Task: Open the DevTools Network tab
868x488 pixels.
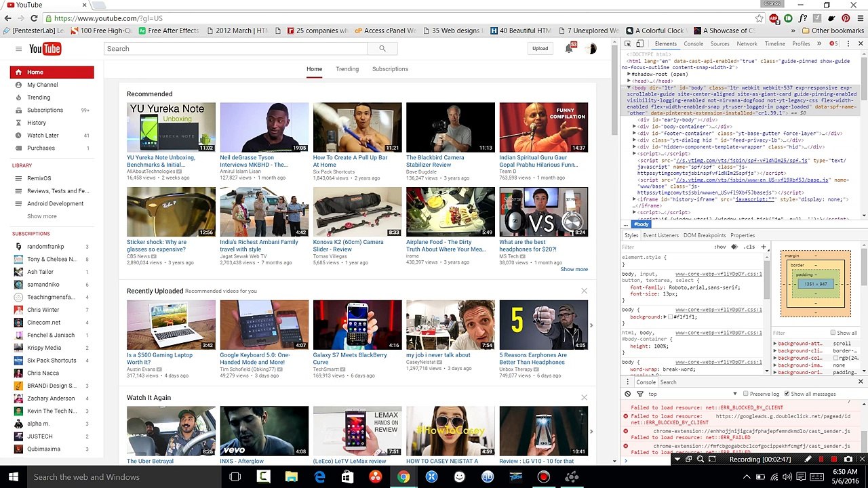Action: 747,44
